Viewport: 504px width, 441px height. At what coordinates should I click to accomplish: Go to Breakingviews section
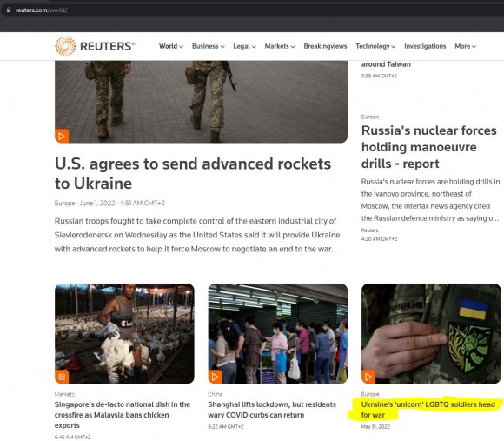pos(325,46)
